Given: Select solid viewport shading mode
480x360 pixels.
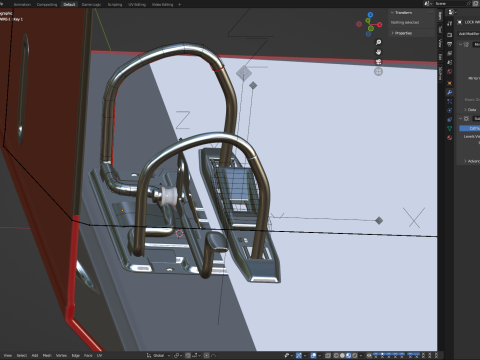Looking at the screenshot, I should coord(342,355).
